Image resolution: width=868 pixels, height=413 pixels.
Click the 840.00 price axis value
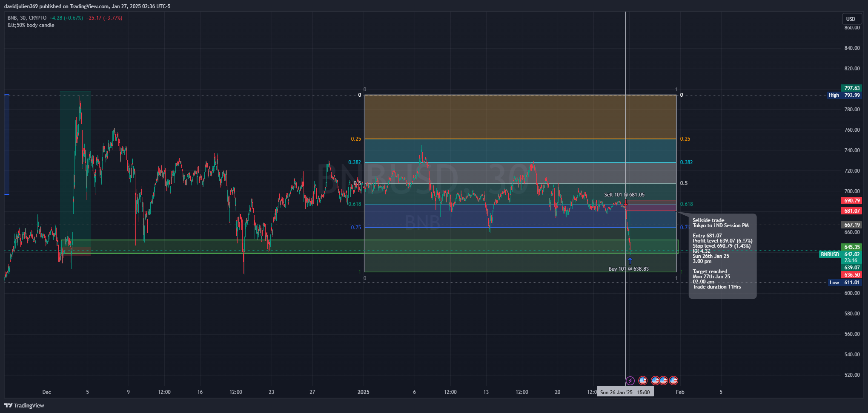852,48
